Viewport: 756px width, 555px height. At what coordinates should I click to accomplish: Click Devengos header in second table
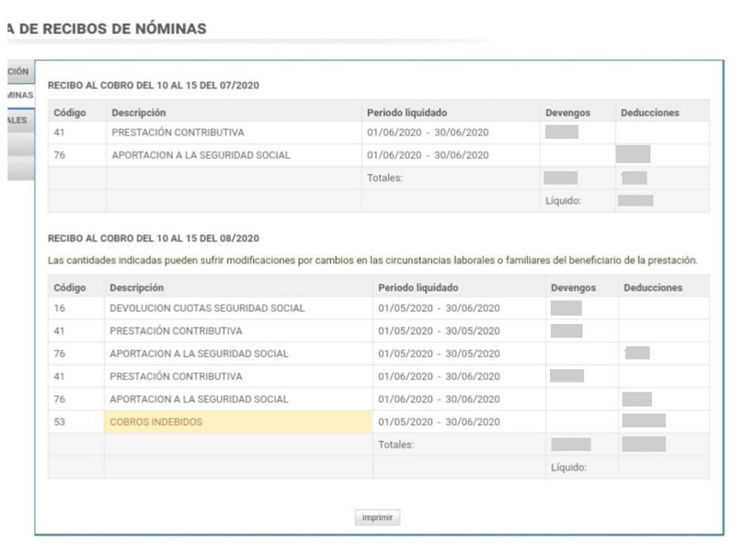(x=573, y=288)
